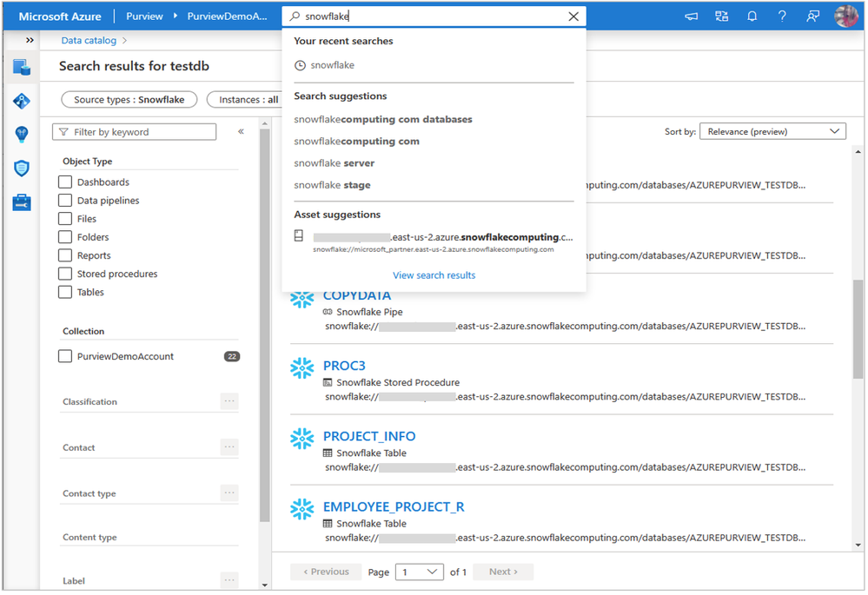This screenshot has height=595, width=868.
Task: Open the Source types Snowflake filter pill
Action: click(129, 100)
